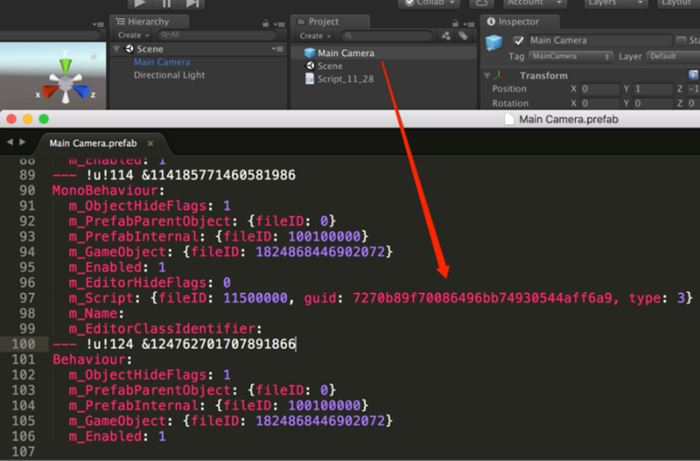The image size is (700, 461).
Task: Click the Play button in Unity toolbar
Action: [x=139, y=4]
